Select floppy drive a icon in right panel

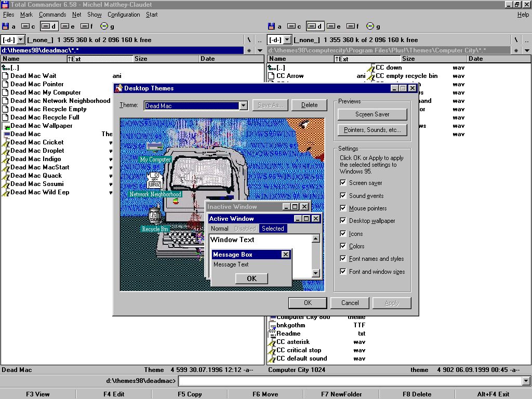272,26
